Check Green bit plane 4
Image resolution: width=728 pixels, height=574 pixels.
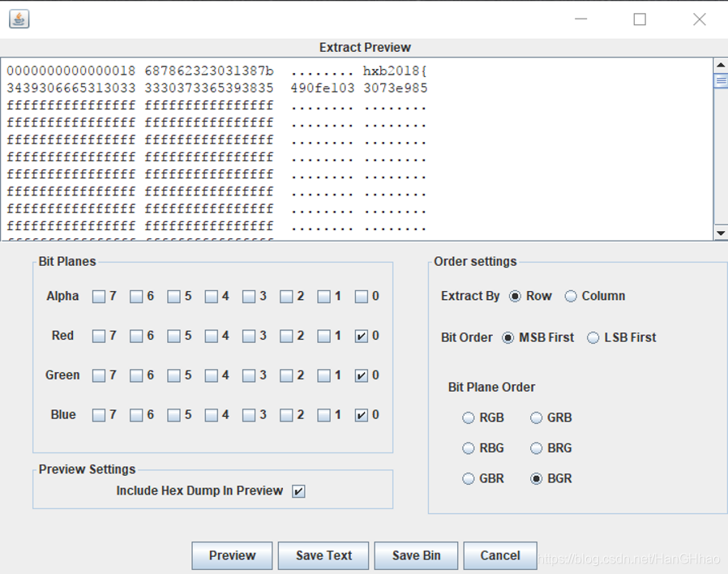212,375
